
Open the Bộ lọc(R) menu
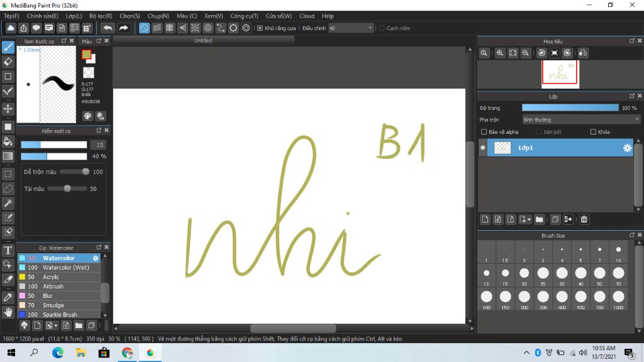(101, 16)
